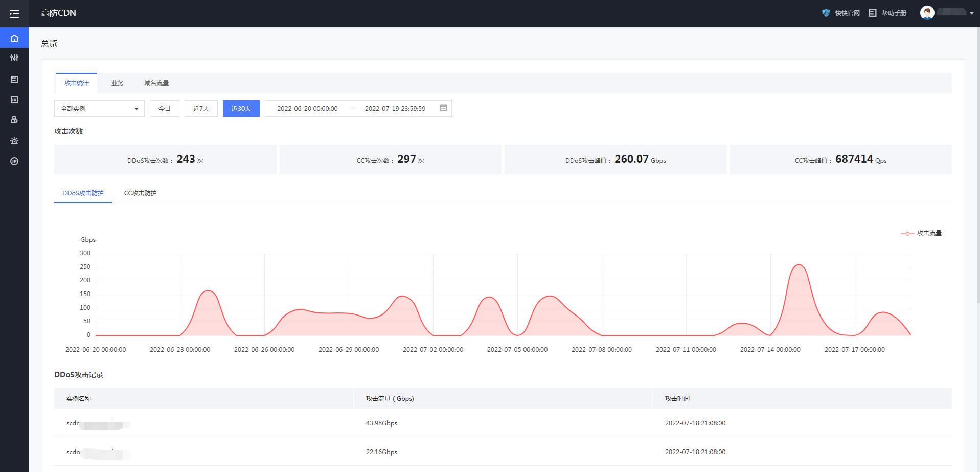Open the sliders settings icon in sidebar
The width and height of the screenshot is (980, 472).
tap(14, 58)
